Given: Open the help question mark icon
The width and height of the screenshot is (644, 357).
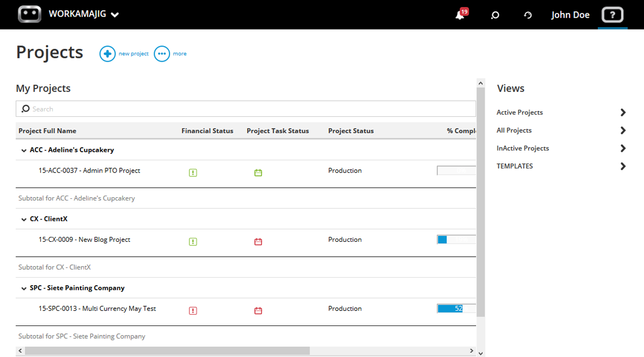Looking at the screenshot, I should [612, 14].
